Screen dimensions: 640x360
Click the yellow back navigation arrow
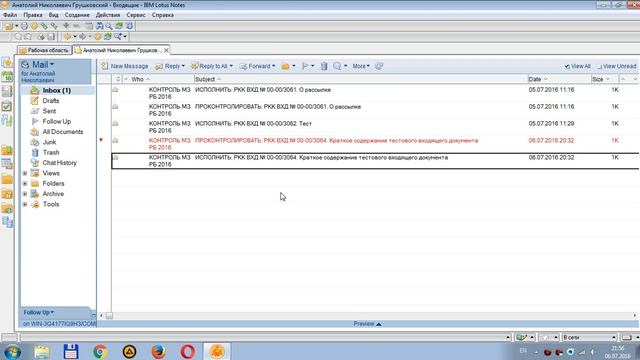point(67,37)
